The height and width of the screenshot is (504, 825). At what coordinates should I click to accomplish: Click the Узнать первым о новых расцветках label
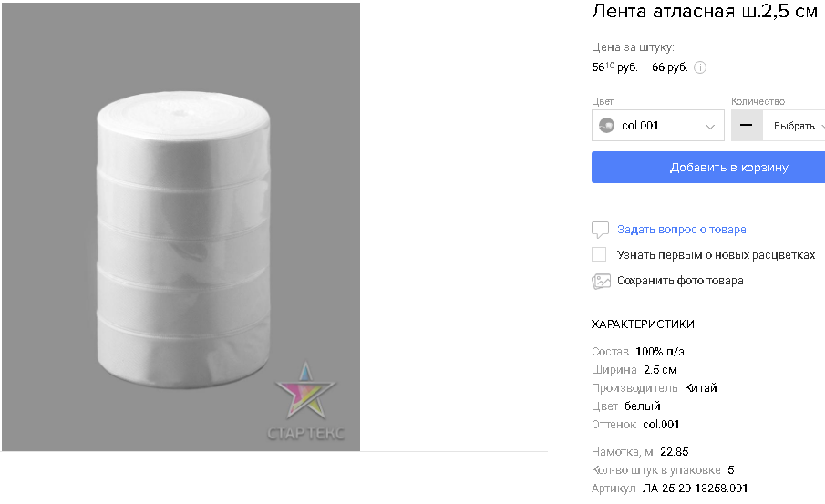tap(716, 255)
